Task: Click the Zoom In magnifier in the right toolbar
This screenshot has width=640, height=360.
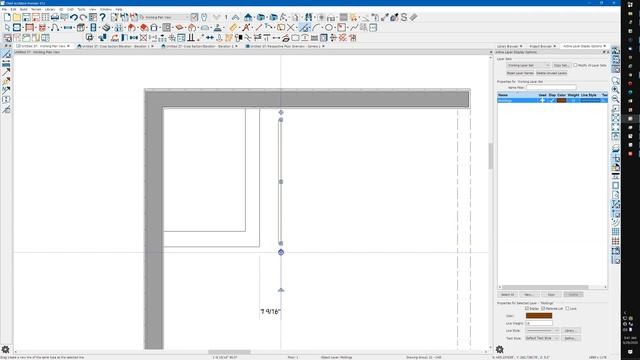Action: click(616, 90)
